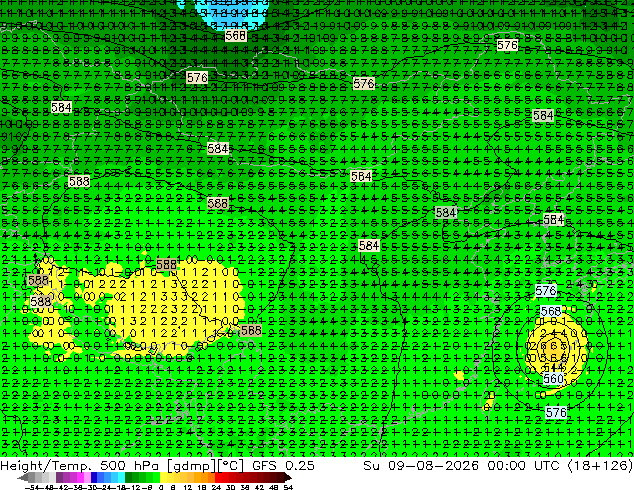Click the 'GFS 0.25' model label
Screen dimensions: 634x490
283,465
